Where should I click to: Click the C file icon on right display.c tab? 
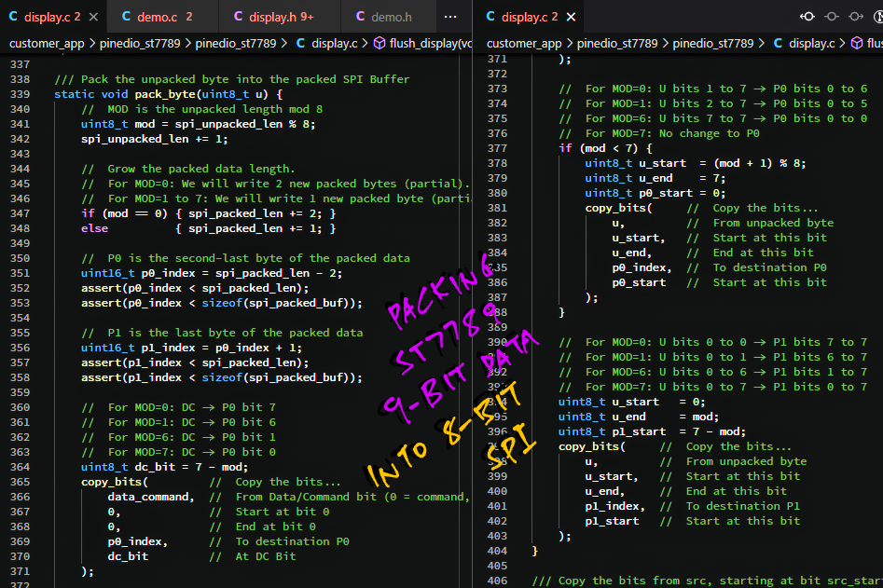coord(490,17)
